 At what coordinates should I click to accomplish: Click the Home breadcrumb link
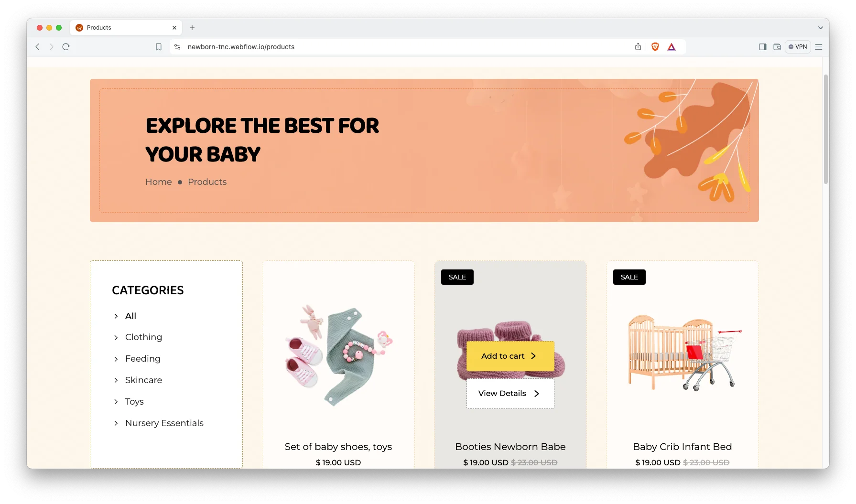click(159, 182)
